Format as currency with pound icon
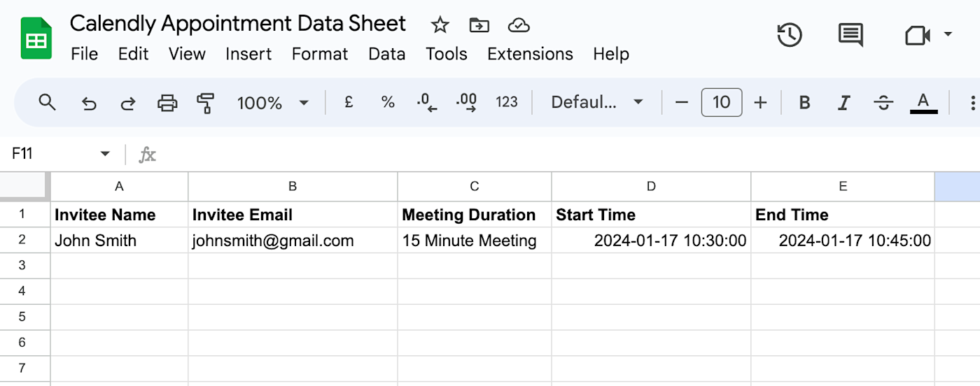980x386 pixels. [349, 103]
